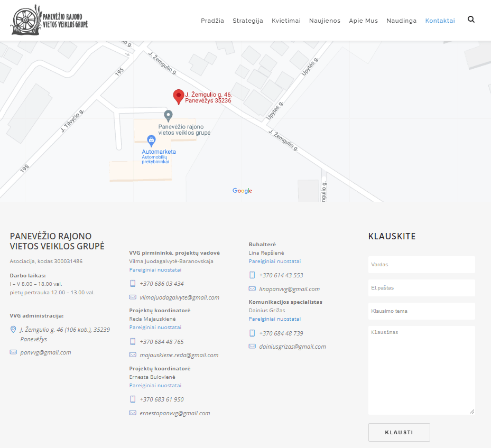Click the location pin icon by office address
The width and height of the screenshot is (491, 448).
pyautogui.click(x=13, y=330)
